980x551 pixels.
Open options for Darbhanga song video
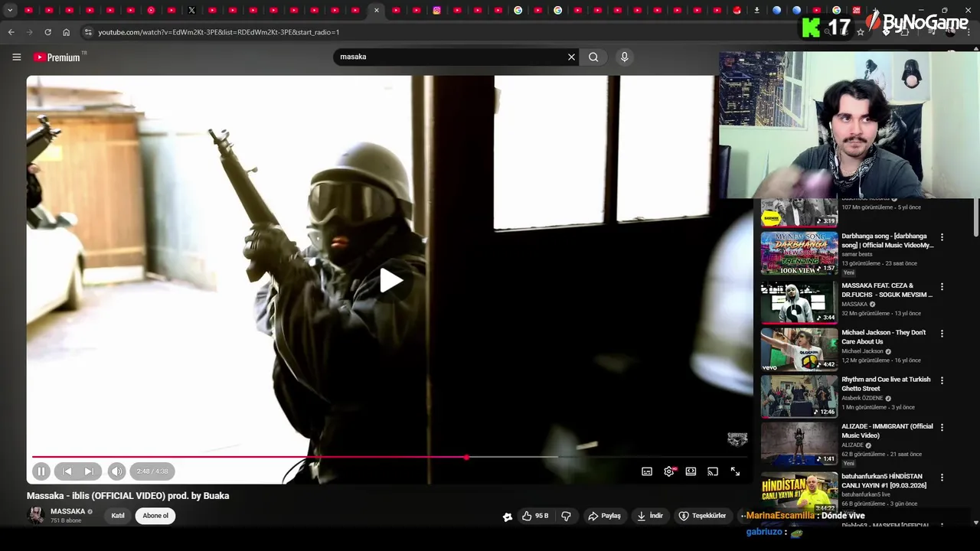[x=942, y=237]
